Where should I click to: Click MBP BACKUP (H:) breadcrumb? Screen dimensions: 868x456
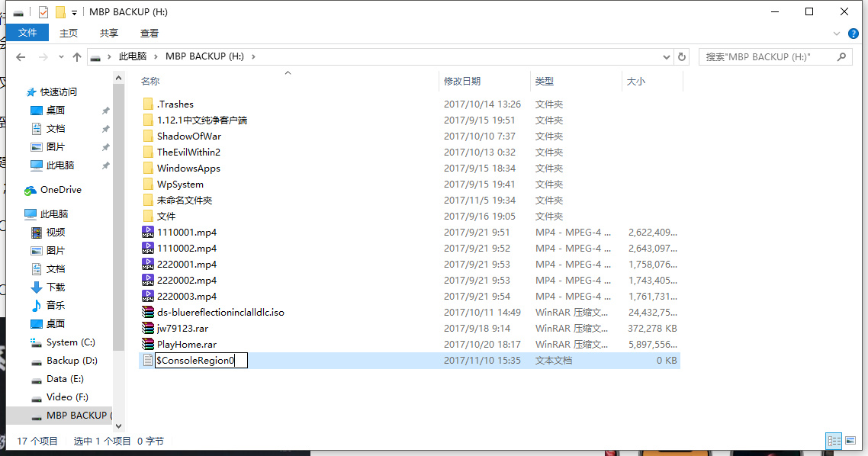point(205,56)
